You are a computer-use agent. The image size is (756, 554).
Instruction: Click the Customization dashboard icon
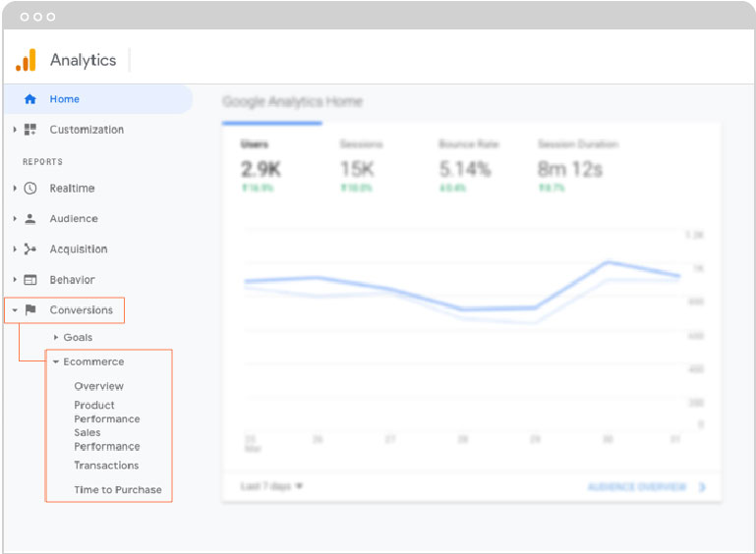pyautogui.click(x=29, y=130)
